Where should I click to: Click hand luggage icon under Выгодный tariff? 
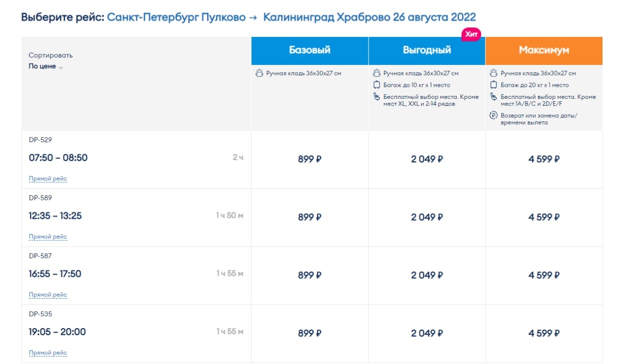[x=377, y=73]
